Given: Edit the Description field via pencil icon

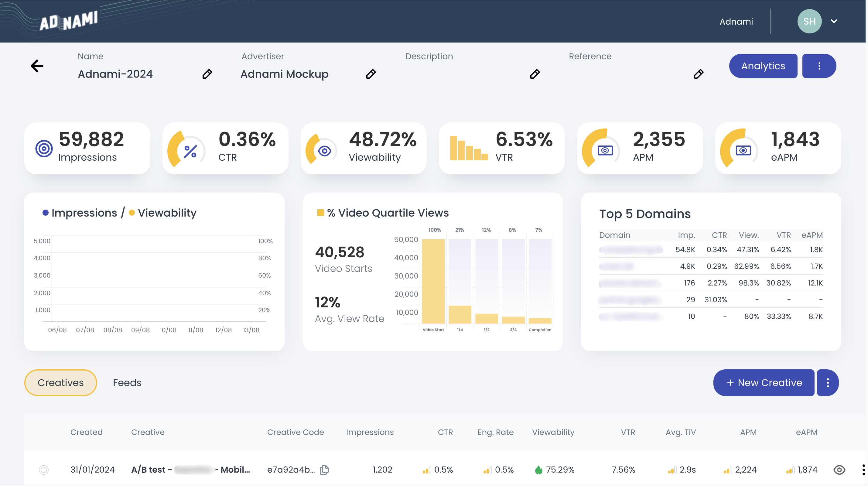Looking at the screenshot, I should coord(535,74).
